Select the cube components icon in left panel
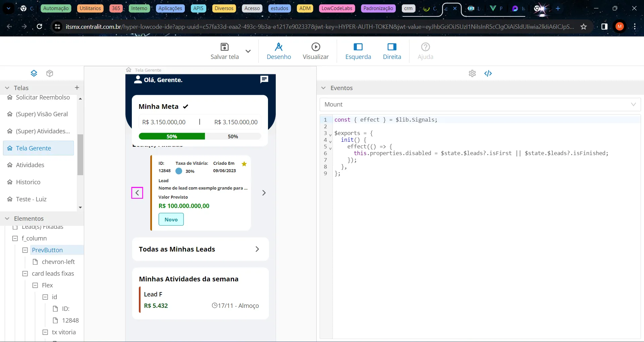Viewport: 644px width, 342px height. click(50, 73)
